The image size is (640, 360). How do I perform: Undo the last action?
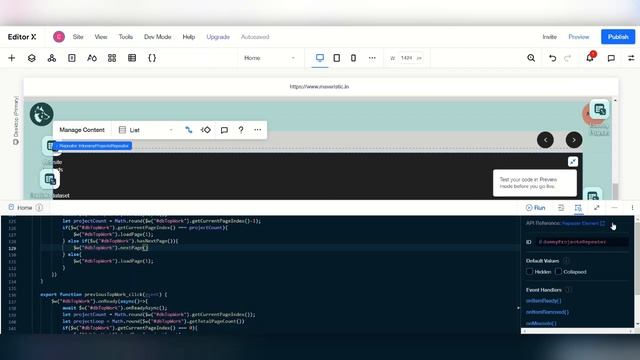[552, 58]
